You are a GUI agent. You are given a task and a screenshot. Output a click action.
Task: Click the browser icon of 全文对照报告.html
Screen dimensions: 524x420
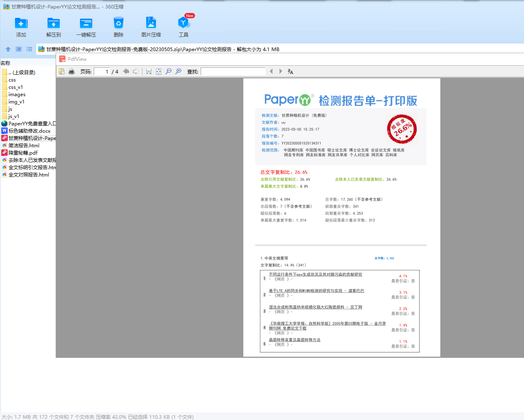point(4,174)
